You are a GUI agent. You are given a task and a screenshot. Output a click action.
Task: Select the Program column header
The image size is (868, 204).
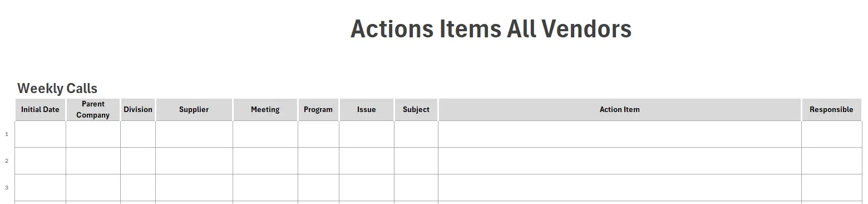point(318,110)
